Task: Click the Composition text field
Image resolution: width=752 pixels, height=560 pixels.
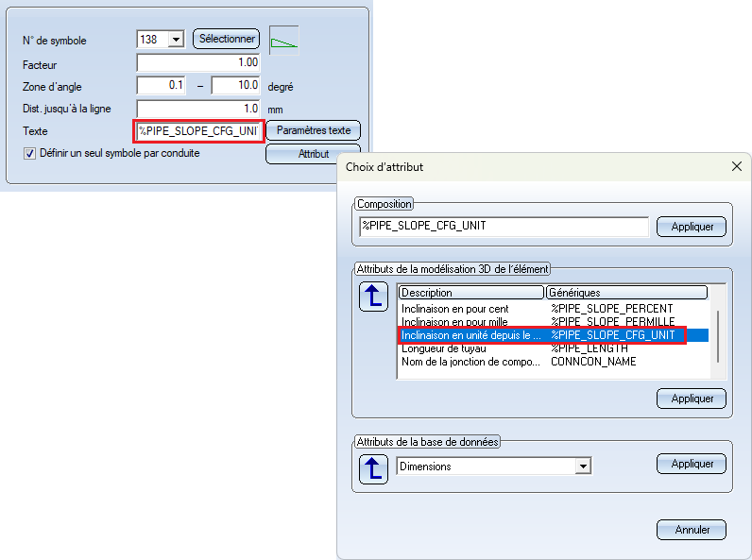Action: click(x=504, y=227)
